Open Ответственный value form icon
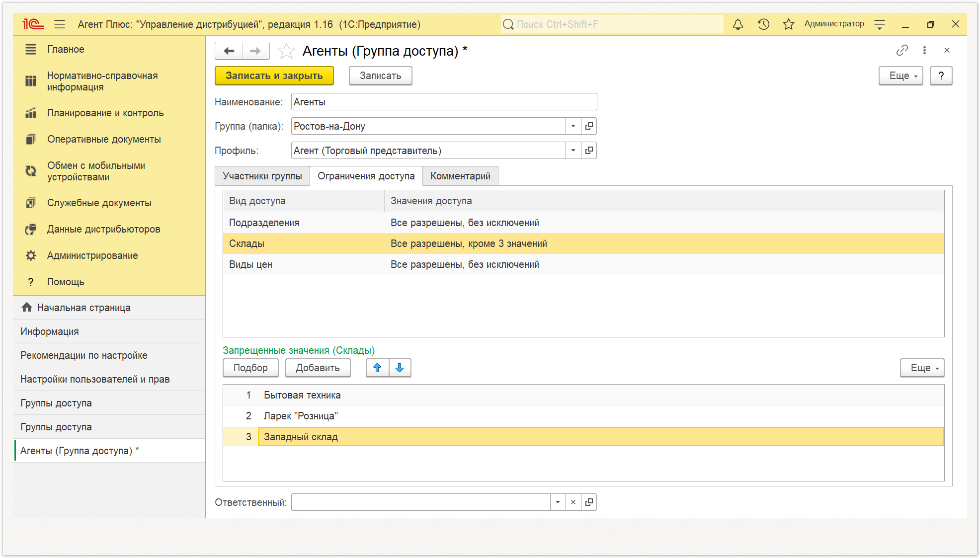Image resolution: width=980 pixels, height=558 pixels. coord(589,502)
